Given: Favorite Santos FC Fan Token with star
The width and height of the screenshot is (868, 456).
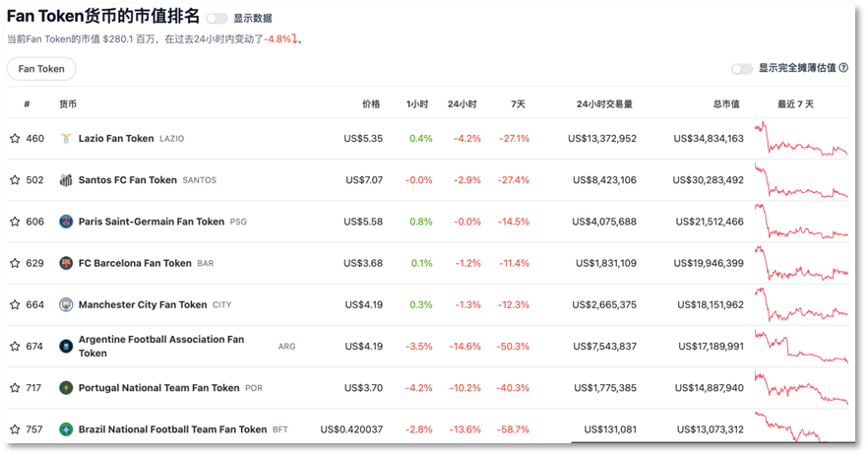Looking at the screenshot, I should tap(15, 180).
